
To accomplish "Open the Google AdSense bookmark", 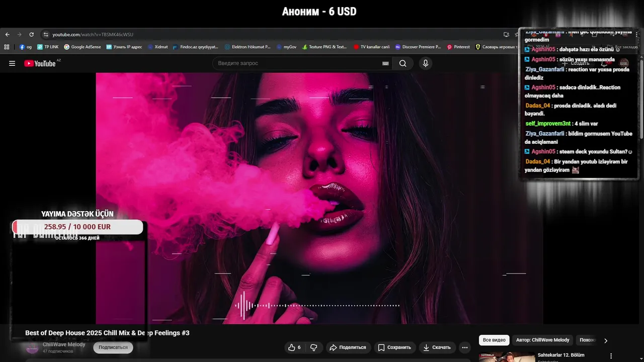I will coord(83,47).
